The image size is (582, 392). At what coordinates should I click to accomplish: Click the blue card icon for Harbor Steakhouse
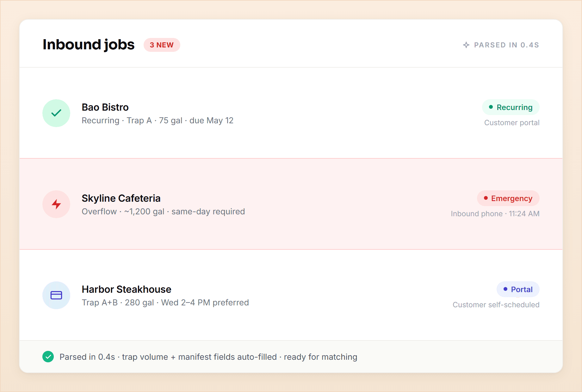[56, 295]
